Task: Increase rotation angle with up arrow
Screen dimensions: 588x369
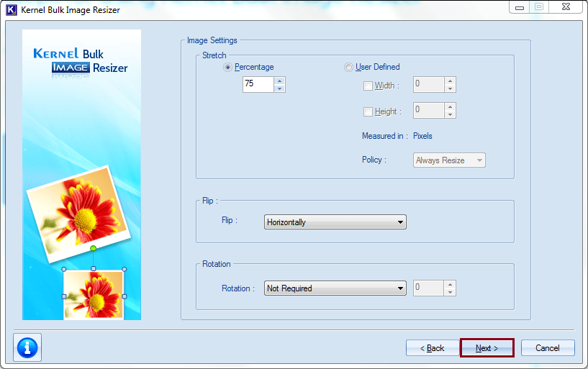Action: (x=450, y=284)
